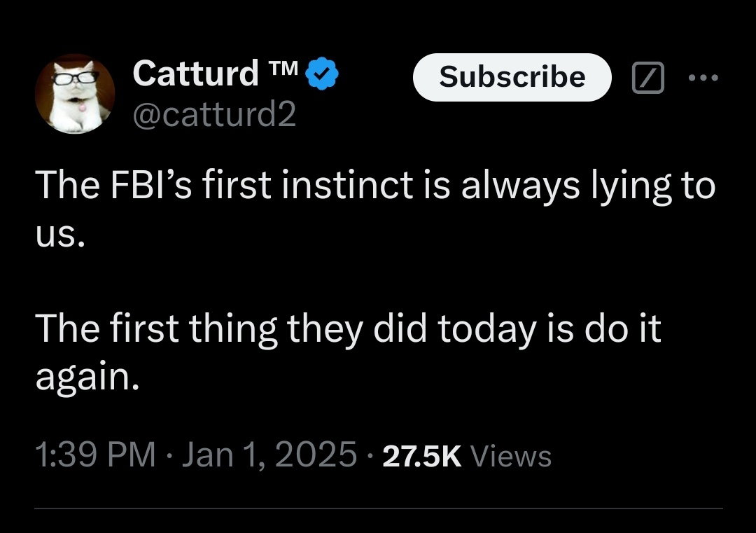Click the word "again." in the post
This screenshot has height=533, width=756.
83,380
